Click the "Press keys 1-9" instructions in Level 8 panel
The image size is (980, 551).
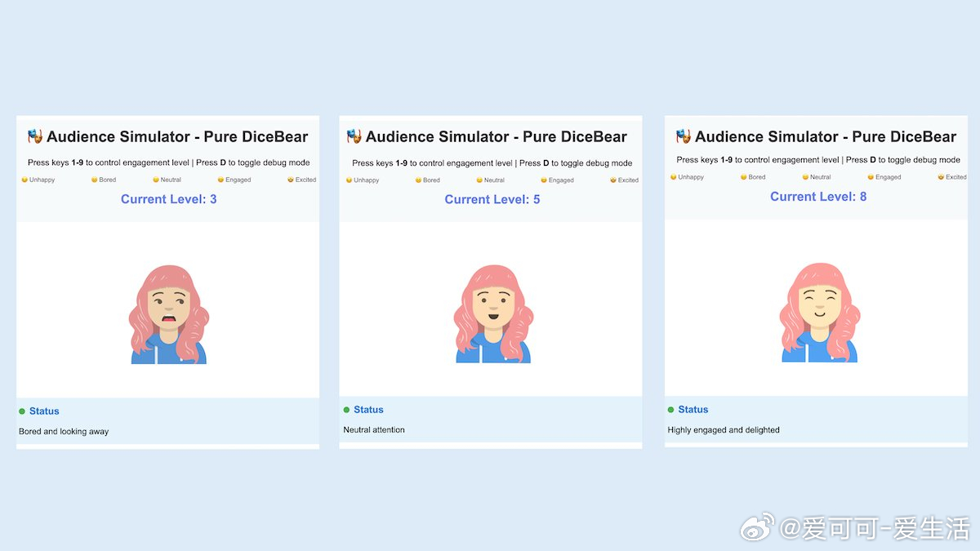point(818,160)
